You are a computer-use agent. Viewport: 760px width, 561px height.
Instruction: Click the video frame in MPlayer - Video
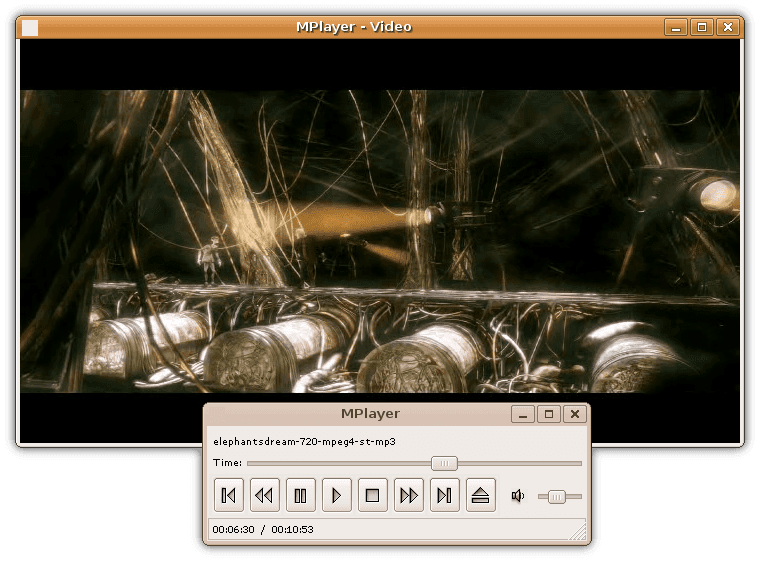[380, 241]
